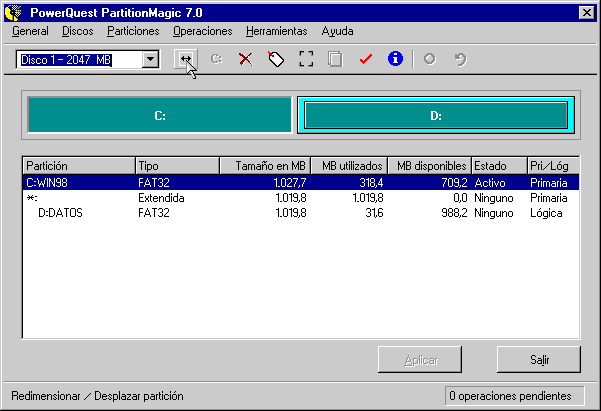Click the label tag icon
Screen dimensions: 601x411
coord(276,59)
